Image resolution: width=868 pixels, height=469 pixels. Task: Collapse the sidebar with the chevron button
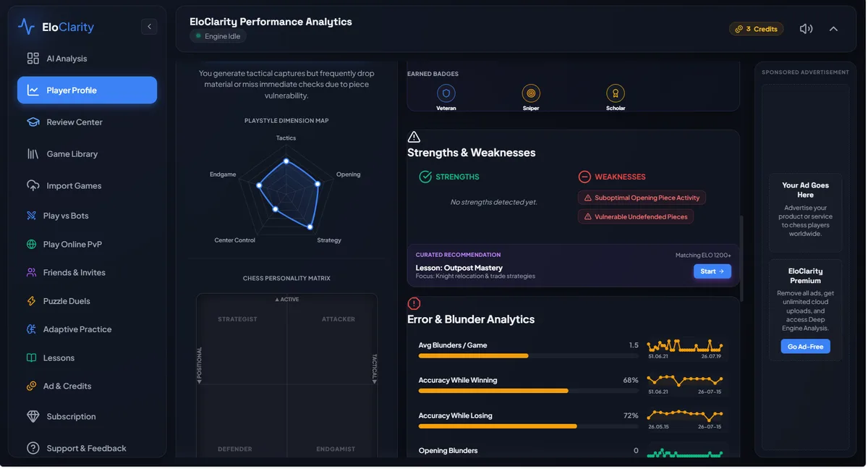(x=149, y=27)
